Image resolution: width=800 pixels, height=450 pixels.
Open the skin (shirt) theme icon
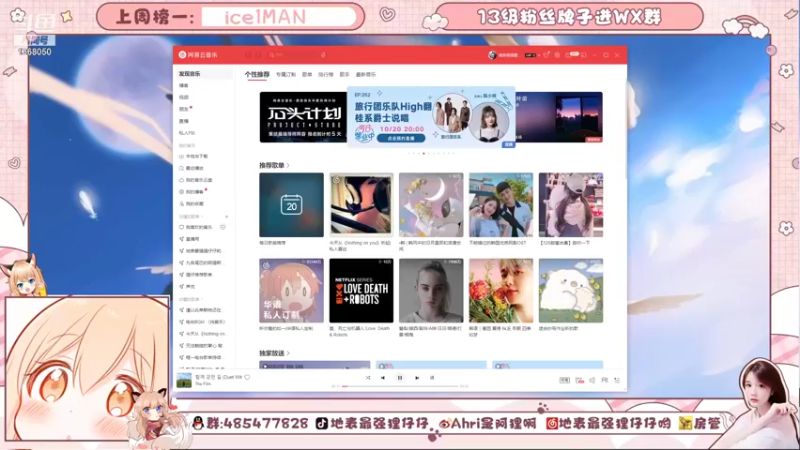click(546, 55)
